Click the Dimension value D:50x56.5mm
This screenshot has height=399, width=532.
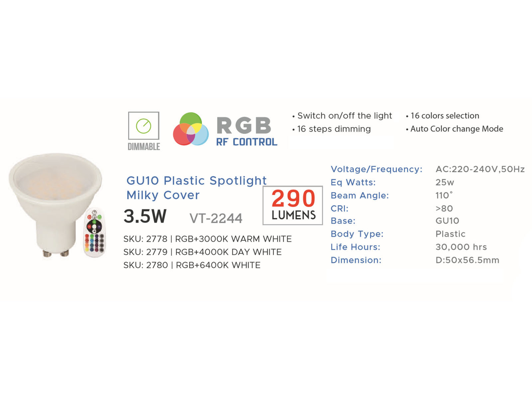[x=467, y=260]
